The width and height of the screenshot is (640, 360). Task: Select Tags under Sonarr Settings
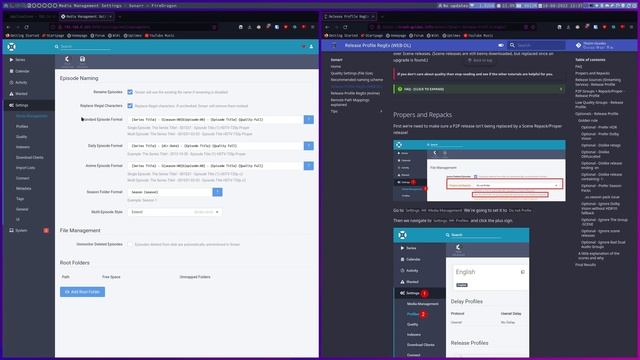click(x=20, y=199)
